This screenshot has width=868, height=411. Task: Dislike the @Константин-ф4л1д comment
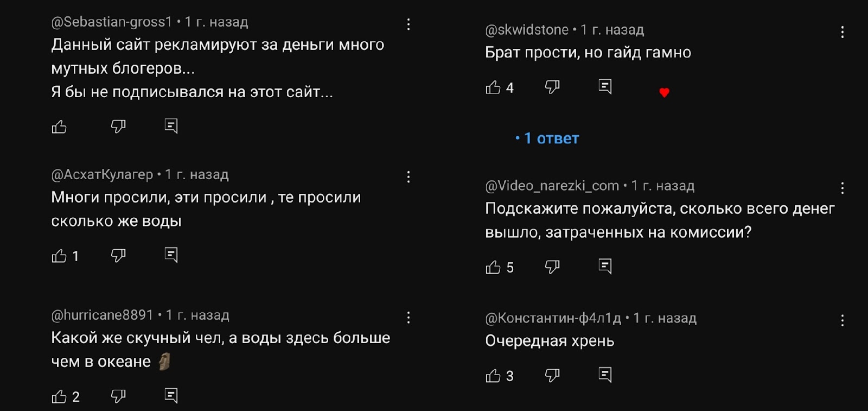[552, 376]
